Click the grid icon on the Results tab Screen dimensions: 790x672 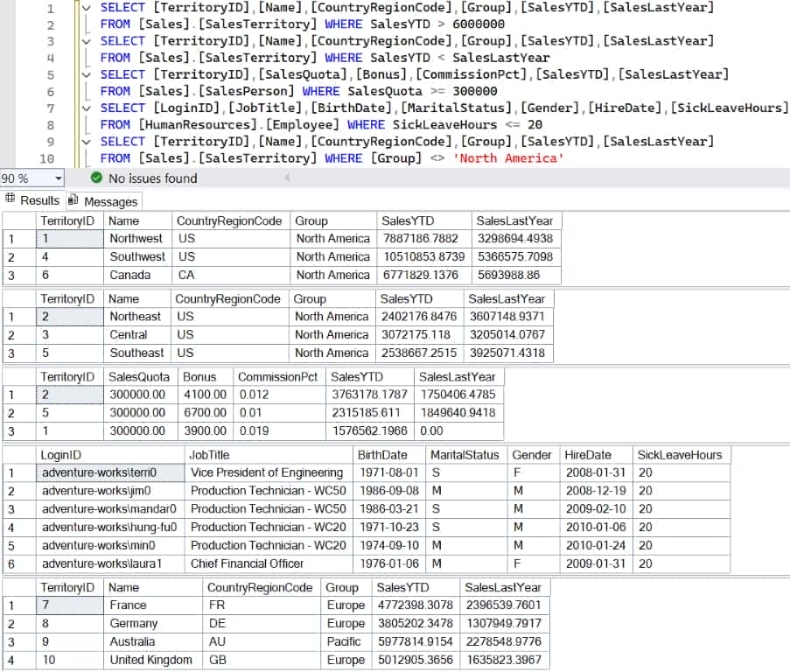(10, 201)
